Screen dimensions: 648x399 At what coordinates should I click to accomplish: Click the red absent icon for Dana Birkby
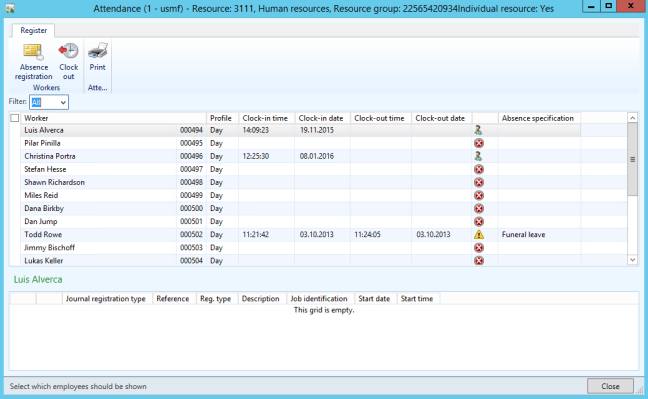479,208
